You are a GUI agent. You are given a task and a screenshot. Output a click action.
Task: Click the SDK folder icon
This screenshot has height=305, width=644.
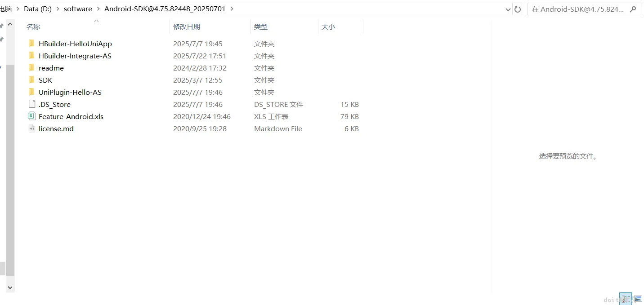tap(31, 80)
